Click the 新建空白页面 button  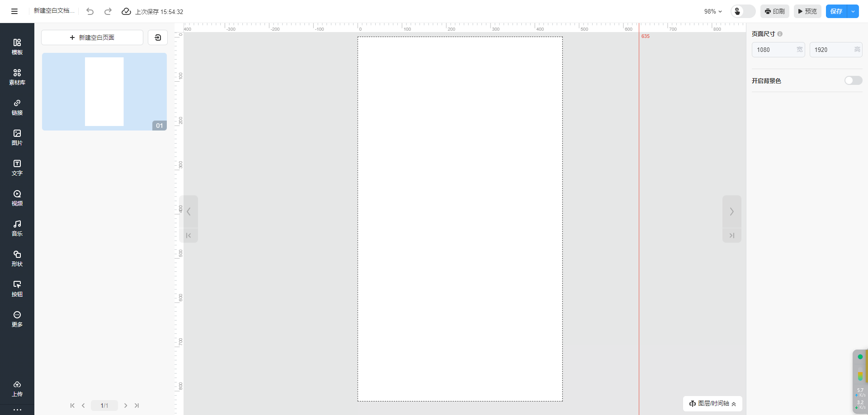[x=92, y=37]
